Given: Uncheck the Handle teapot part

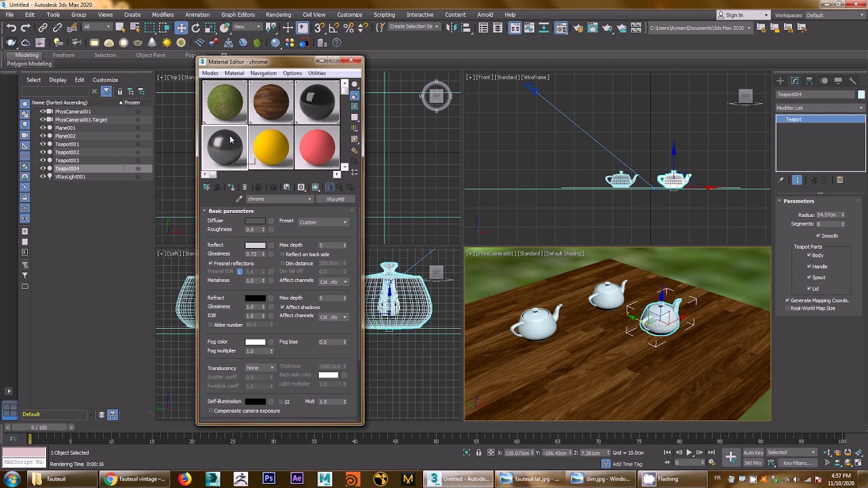Looking at the screenshot, I should pyautogui.click(x=810, y=266).
